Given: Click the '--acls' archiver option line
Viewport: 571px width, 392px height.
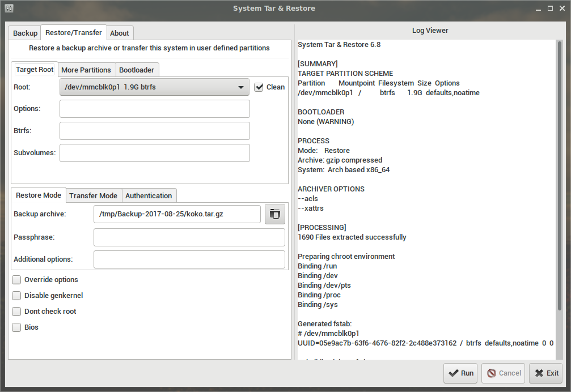Looking at the screenshot, I should point(308,199).
